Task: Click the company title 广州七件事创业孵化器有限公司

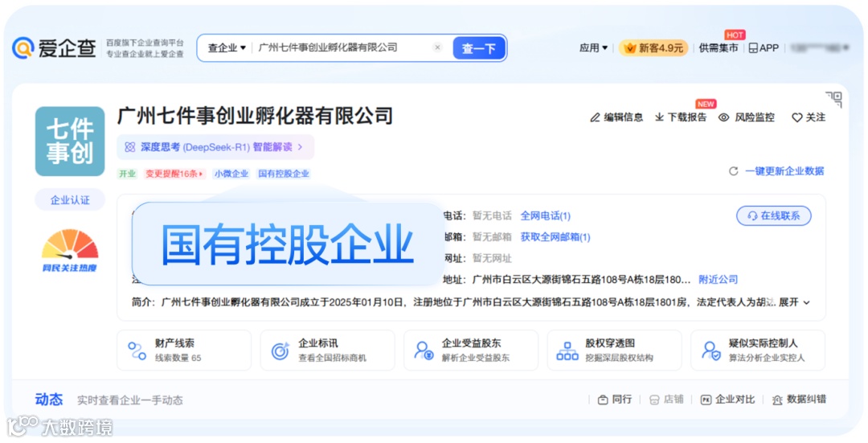Action: [x=256, y=117]
